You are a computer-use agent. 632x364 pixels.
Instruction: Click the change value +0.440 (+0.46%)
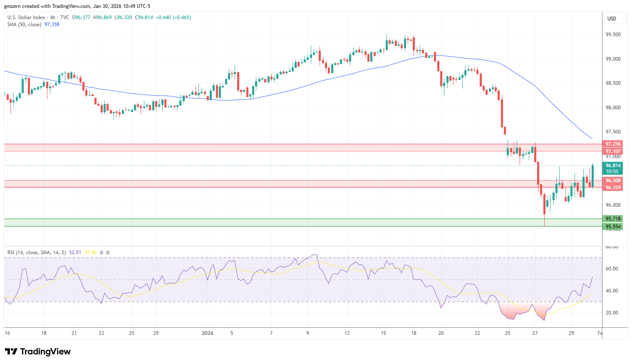(173, 17)
